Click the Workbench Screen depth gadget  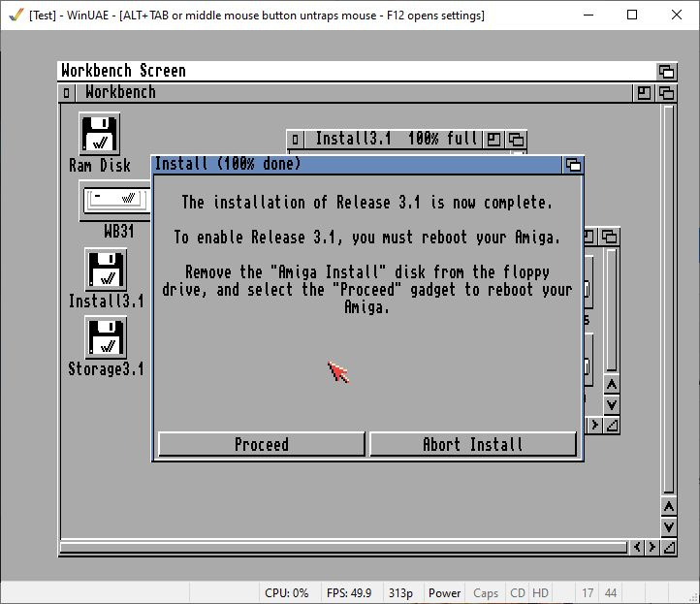click(666, 72)
